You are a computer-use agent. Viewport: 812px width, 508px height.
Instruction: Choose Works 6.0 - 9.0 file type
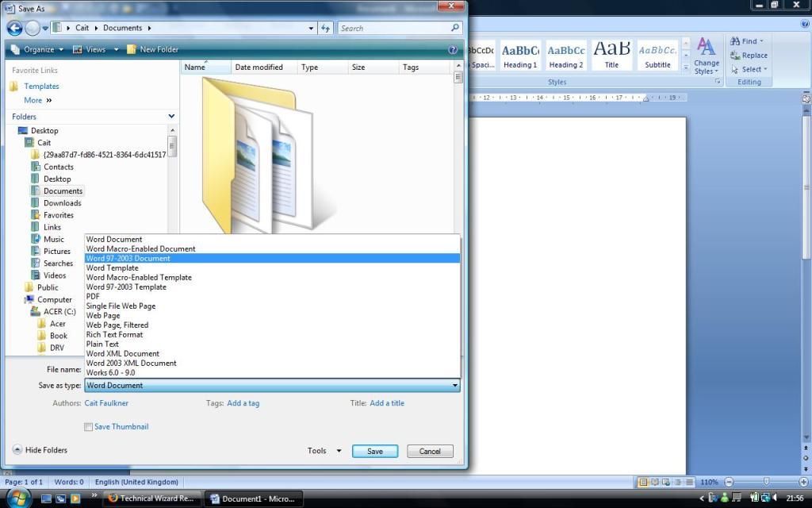click(273, 373)
